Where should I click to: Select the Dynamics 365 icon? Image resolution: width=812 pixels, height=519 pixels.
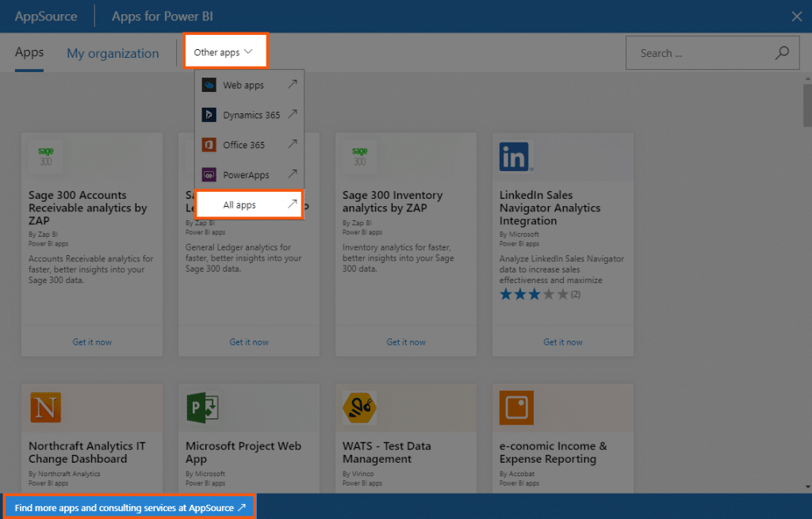[209, 115]
